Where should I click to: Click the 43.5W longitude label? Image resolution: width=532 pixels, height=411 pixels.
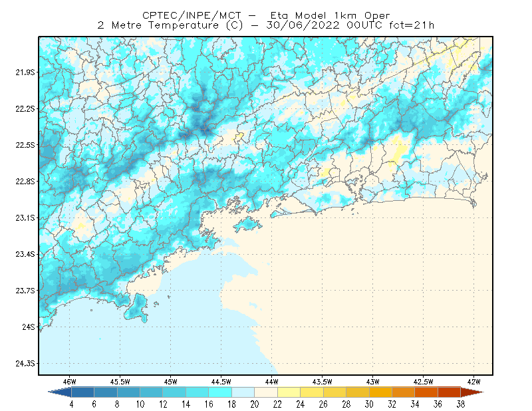pyautogui.click(x=322, y=382)
